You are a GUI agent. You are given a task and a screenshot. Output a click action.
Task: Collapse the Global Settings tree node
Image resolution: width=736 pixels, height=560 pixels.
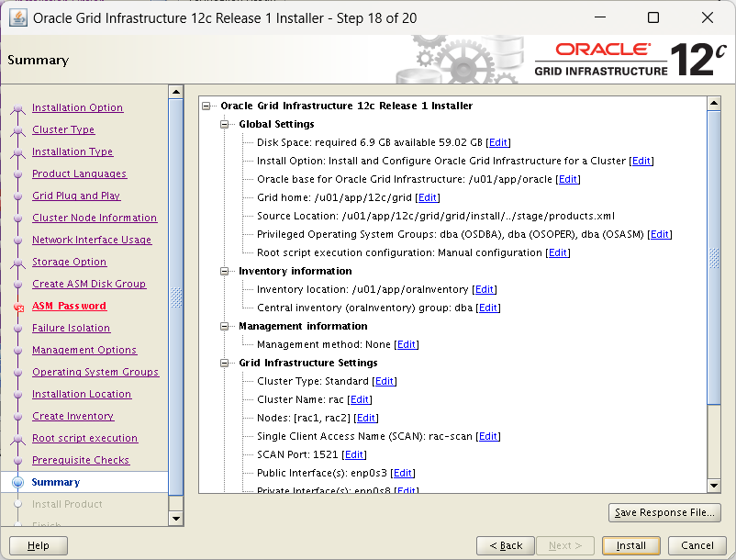pos(224,124)
